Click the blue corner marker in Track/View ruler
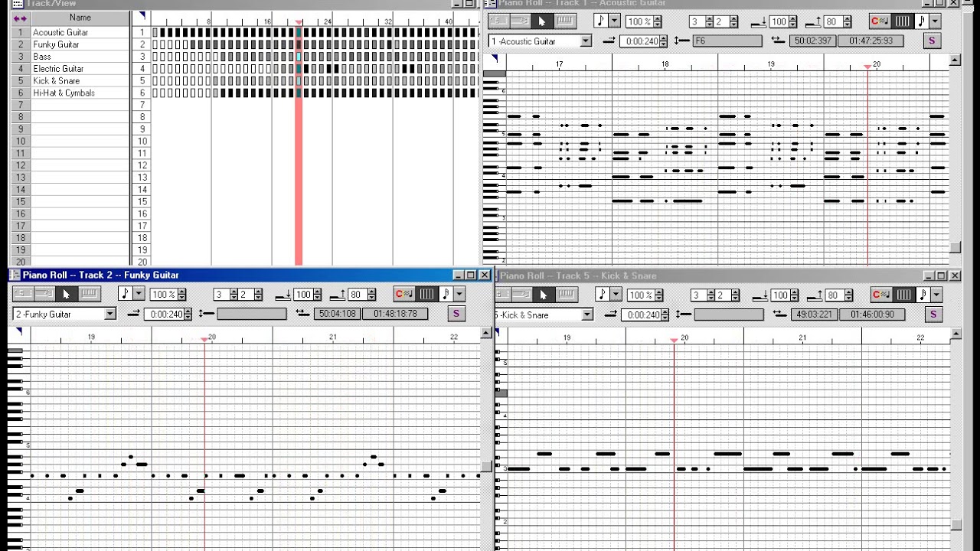This screenshot has height=551, width=980. point(142,15)
